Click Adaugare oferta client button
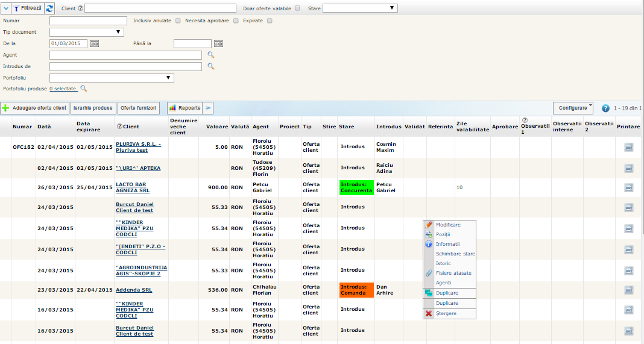Viewport: 644px width, 344px height. [34, 108]
